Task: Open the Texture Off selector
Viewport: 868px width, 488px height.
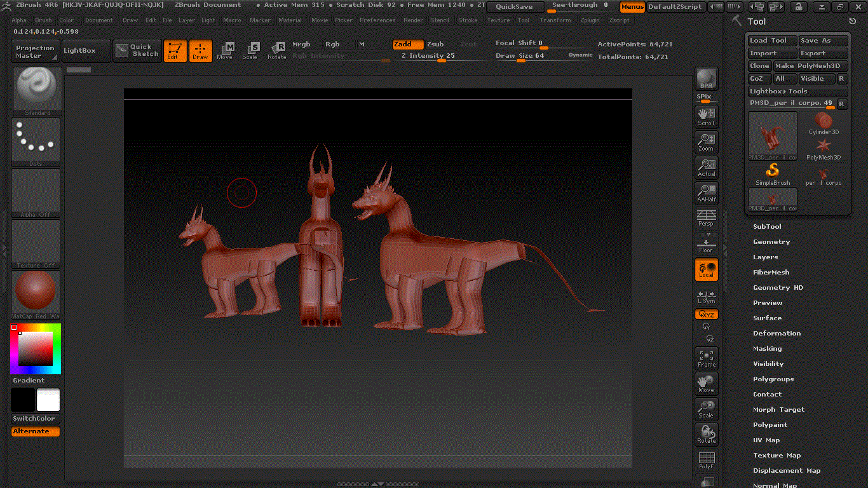Action: point(36,244)
